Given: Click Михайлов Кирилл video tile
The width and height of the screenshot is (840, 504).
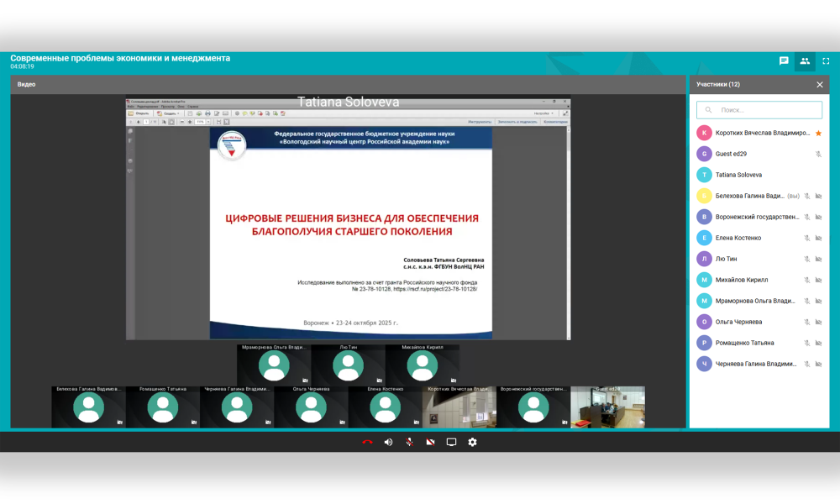Looking at the screenshot, I should tap(423, 365).
